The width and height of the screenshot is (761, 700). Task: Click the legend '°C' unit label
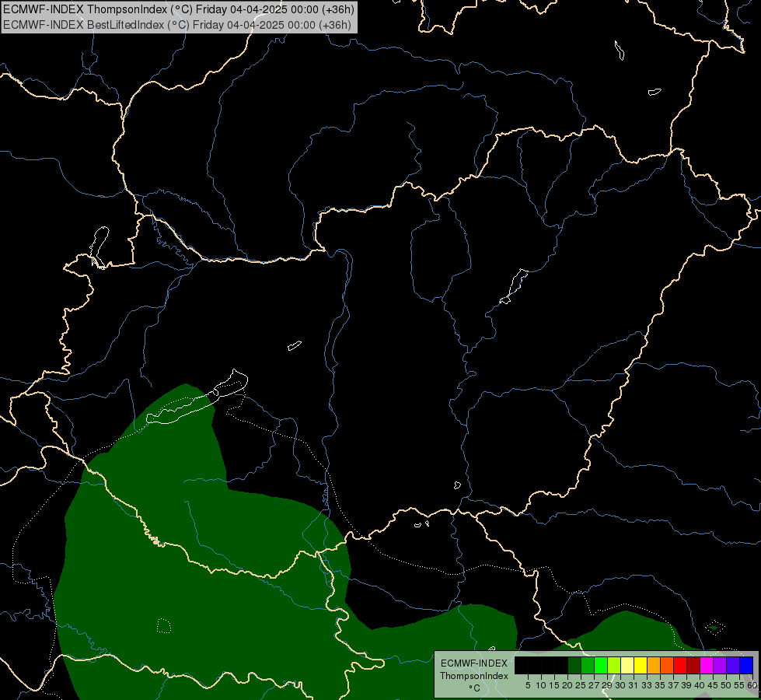[x=474, y=688]
